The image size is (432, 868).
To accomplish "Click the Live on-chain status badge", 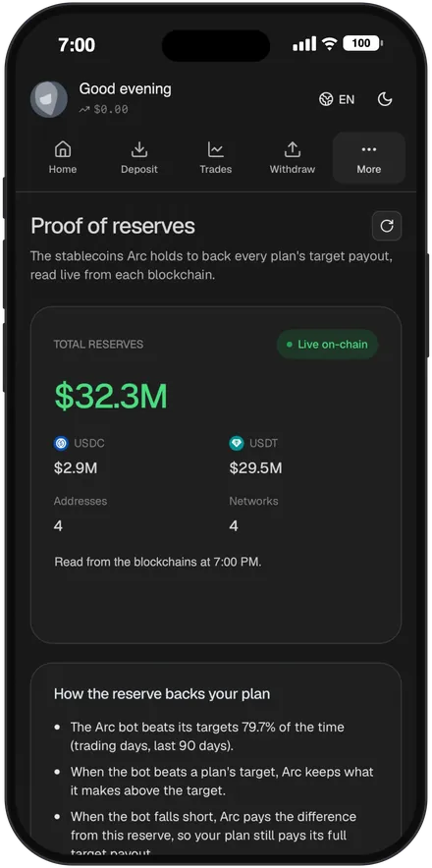I will pos(327,345).
